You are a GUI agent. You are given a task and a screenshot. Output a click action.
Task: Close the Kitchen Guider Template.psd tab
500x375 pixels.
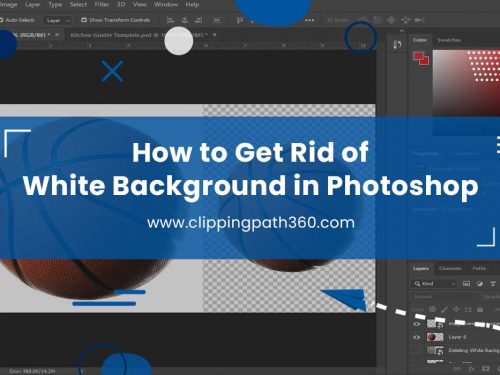[x=215, y=35]
